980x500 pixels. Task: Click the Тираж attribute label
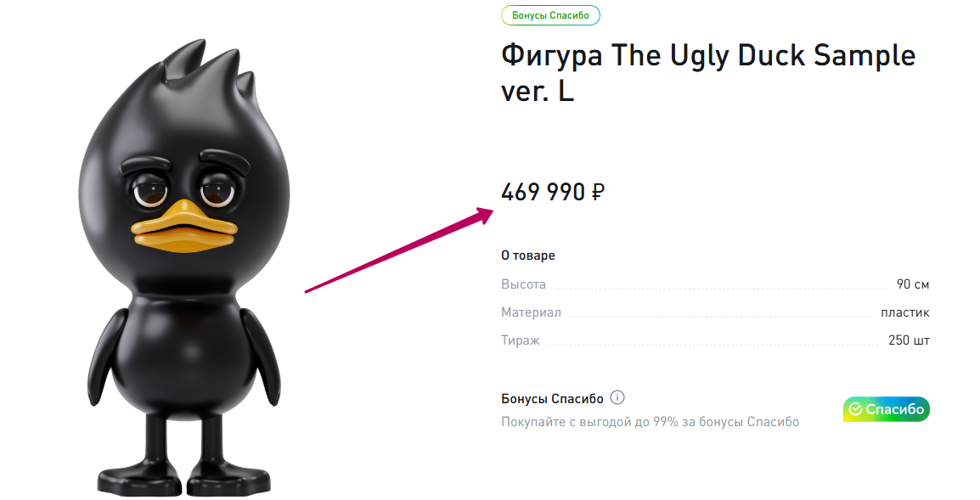pos(521,340)
